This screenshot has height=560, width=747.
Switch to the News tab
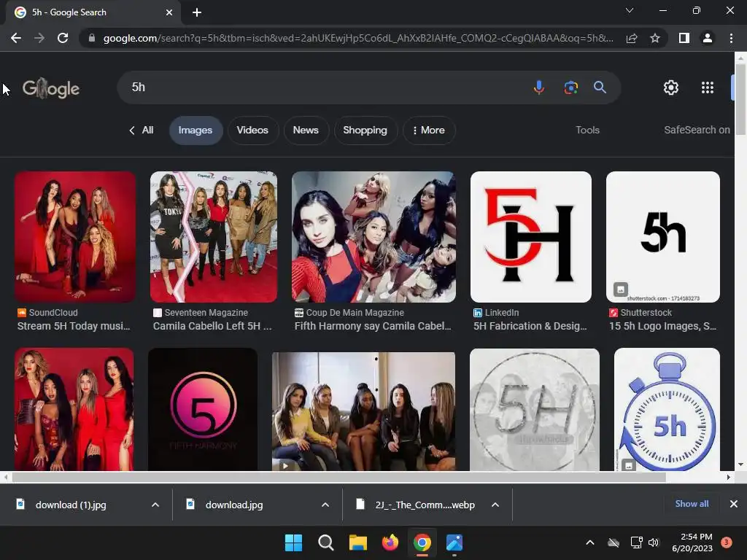[306, 130]
